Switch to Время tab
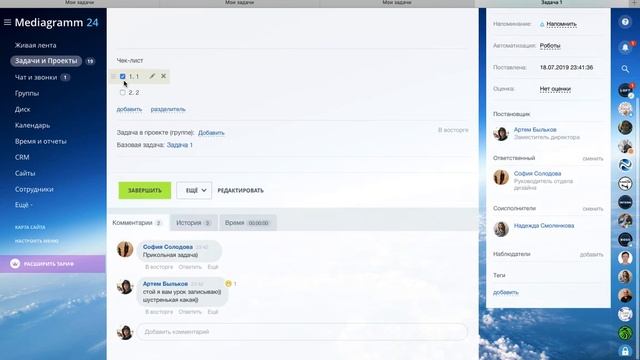The height and width of the screenshot is (360, 640). point(248,223)
